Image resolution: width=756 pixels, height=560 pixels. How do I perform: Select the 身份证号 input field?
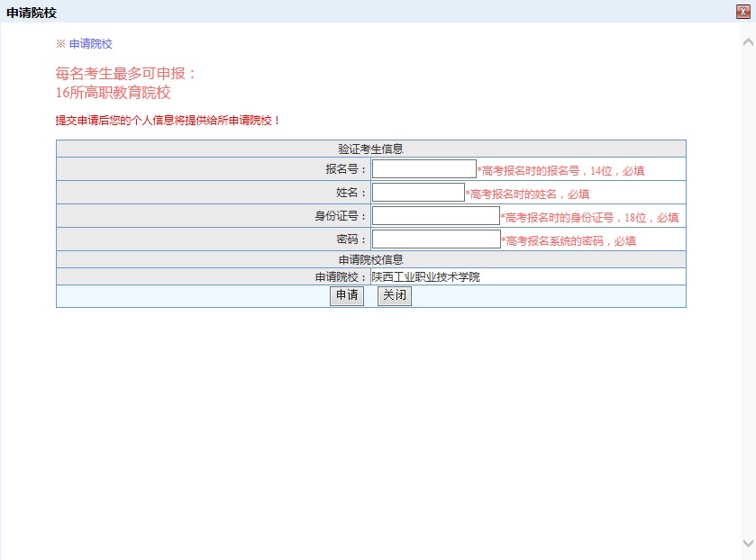tap(435, 216)
